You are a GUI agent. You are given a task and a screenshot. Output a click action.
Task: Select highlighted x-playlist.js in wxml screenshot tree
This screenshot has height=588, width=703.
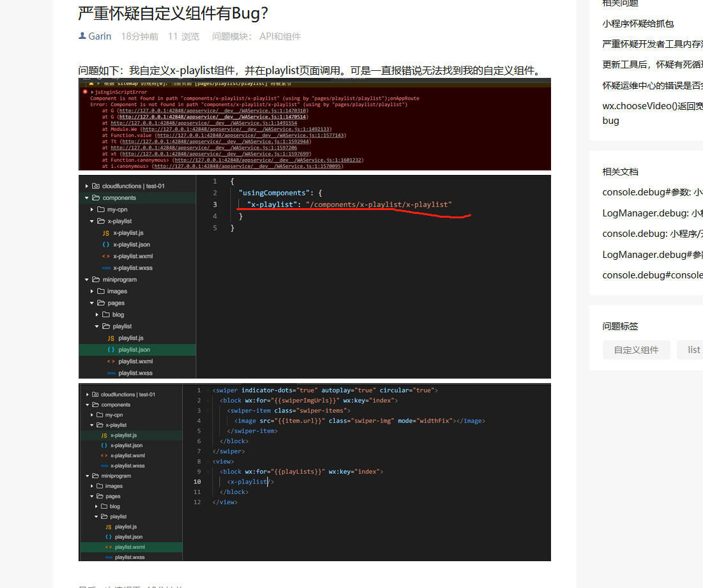(132, 435)
